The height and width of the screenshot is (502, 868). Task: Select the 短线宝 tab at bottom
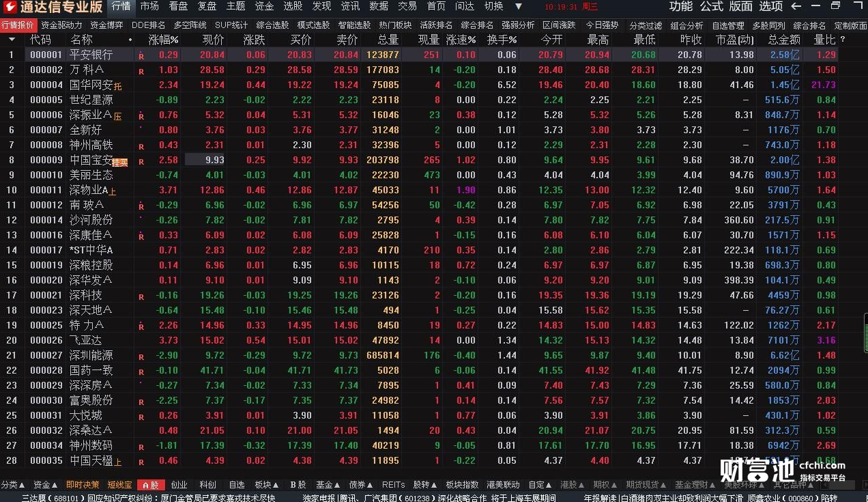click(119, 485)
